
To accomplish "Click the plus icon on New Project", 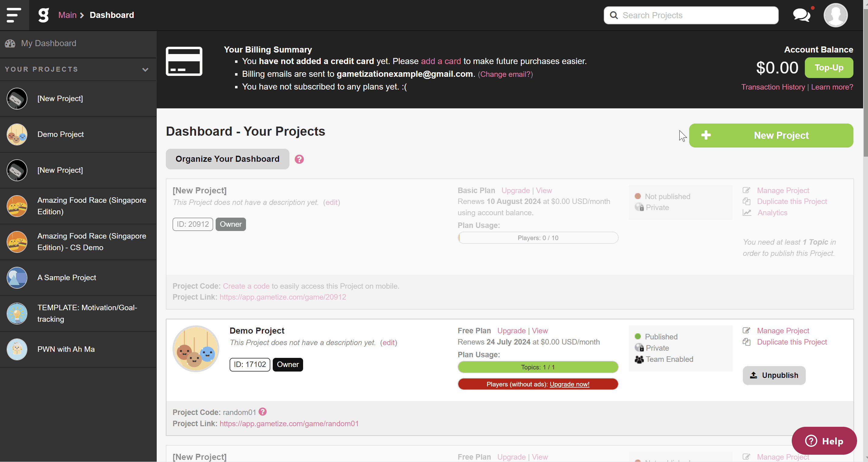I will (706, 135).
